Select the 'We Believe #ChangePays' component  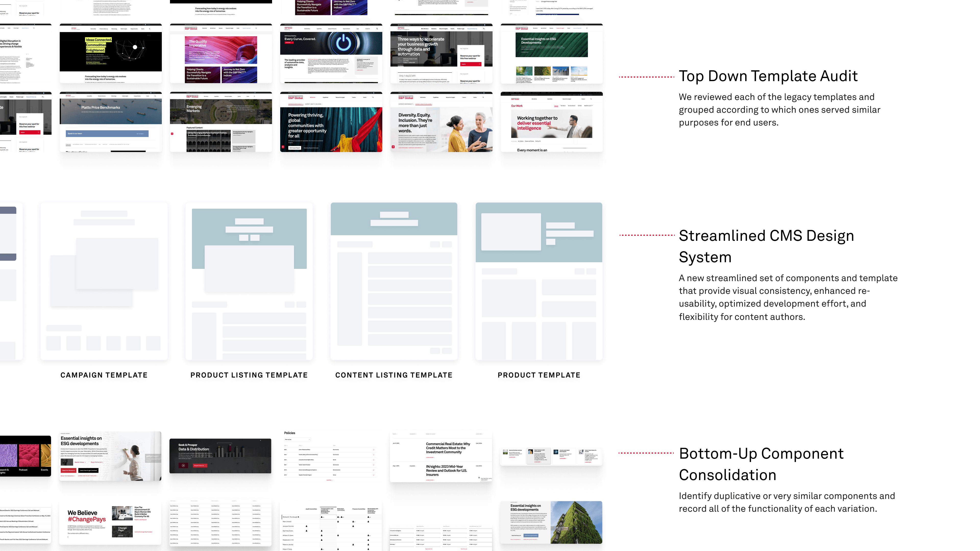coord(110,522)
